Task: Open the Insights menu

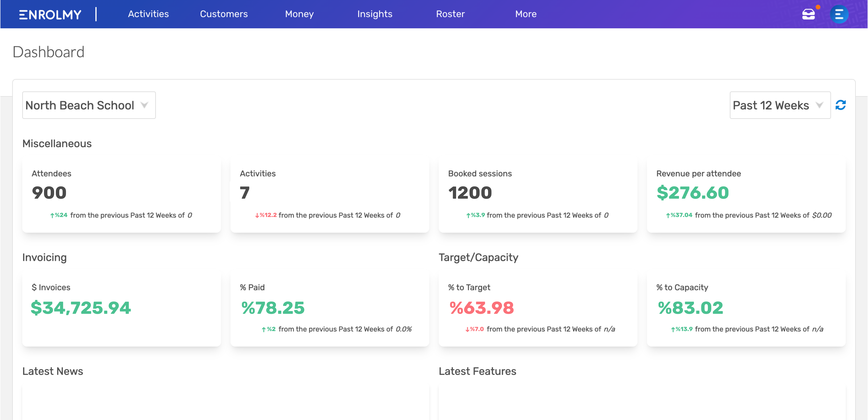Action: [375, 14]
